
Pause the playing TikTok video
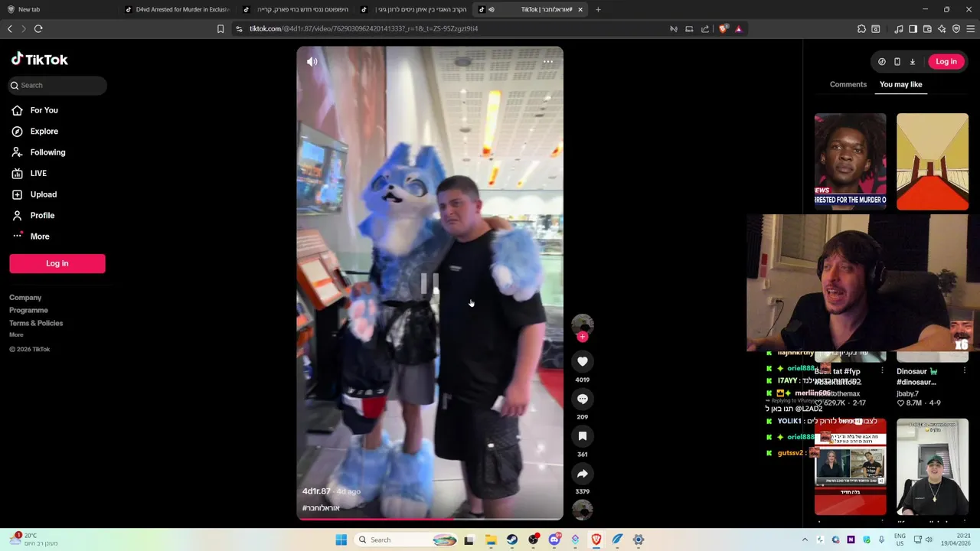click(430, 284)
